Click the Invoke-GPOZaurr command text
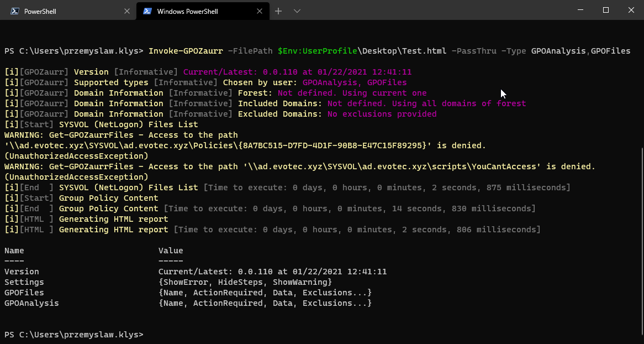The image size is (644, 344). tap(186, 51)
